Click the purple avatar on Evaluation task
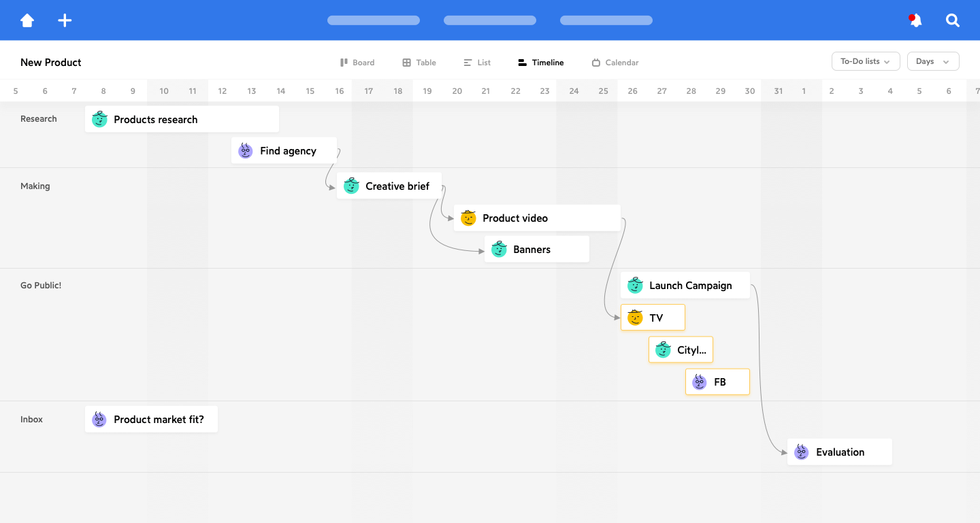This screenshot has height=523, width=980. pos(802,452)
